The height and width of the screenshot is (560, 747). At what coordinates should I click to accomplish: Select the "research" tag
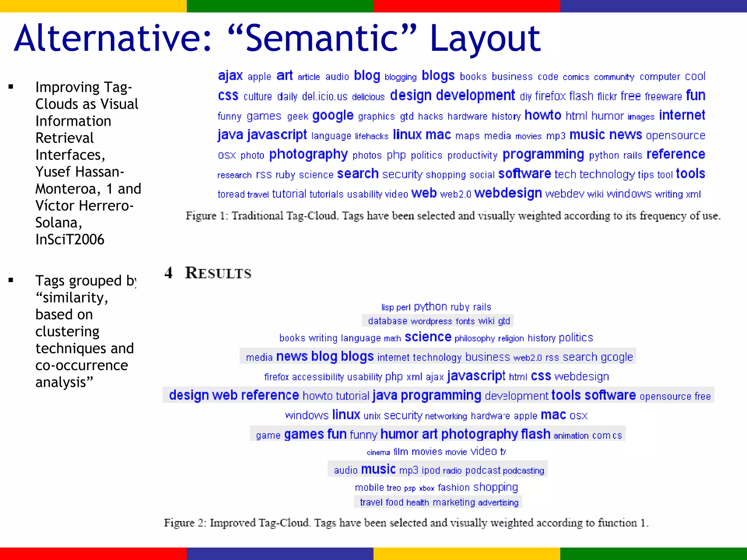click(235, 175)
